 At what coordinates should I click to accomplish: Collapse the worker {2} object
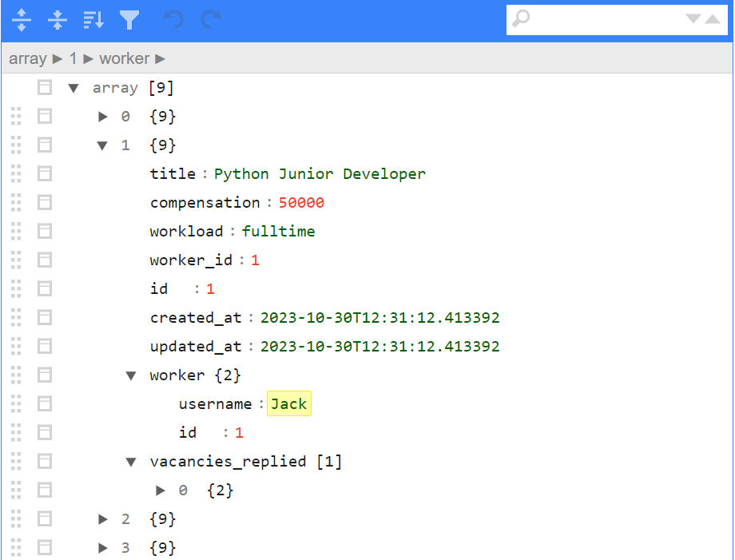pos(131,375)
